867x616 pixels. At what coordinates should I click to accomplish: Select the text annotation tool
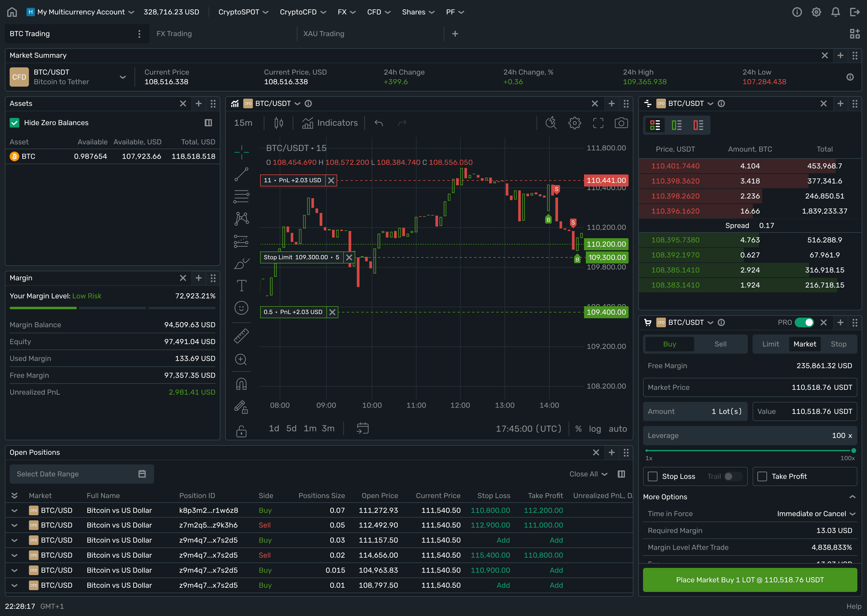coord(241,286)
